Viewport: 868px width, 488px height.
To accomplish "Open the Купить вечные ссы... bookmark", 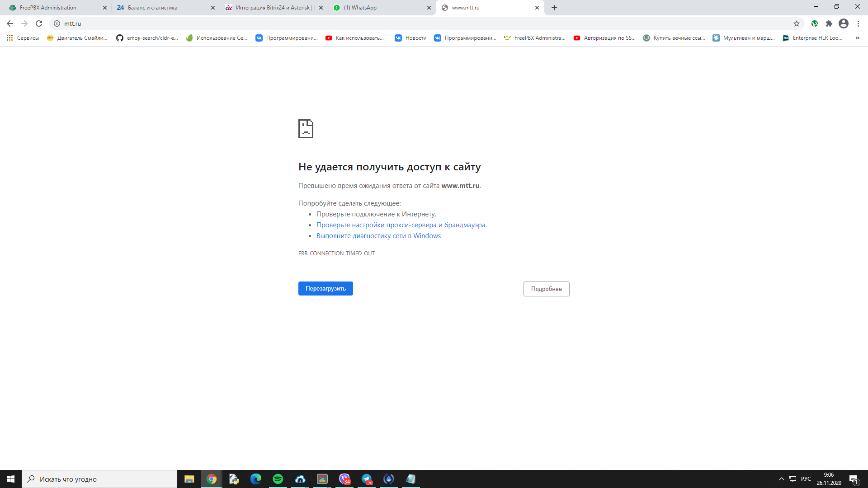I will pyautogui.click(x=674, y=38).
